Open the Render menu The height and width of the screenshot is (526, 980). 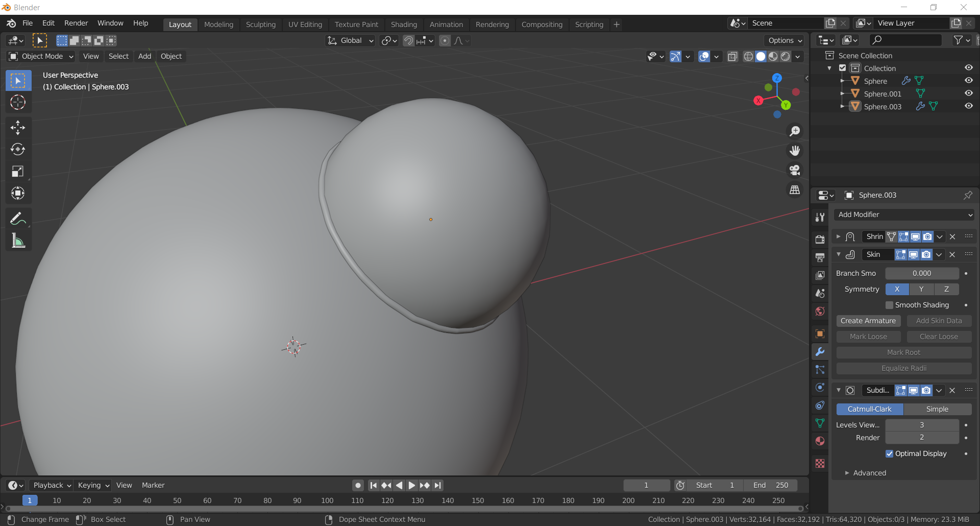point(76,23)
